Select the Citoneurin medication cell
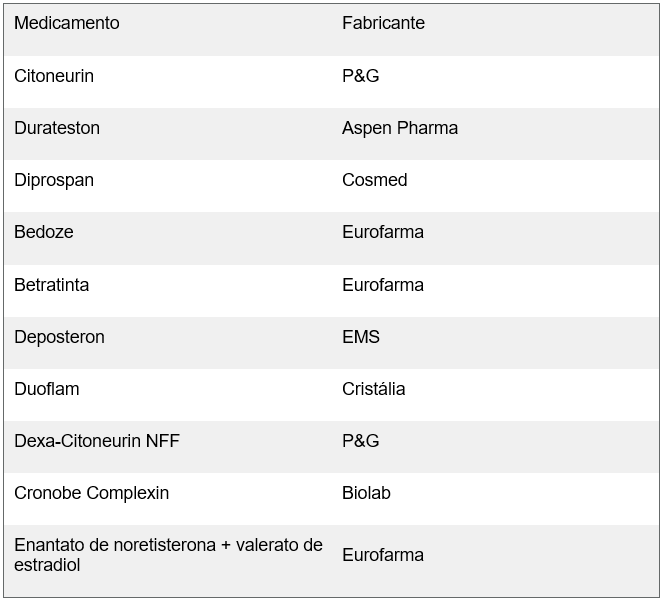 coord(54,76)
